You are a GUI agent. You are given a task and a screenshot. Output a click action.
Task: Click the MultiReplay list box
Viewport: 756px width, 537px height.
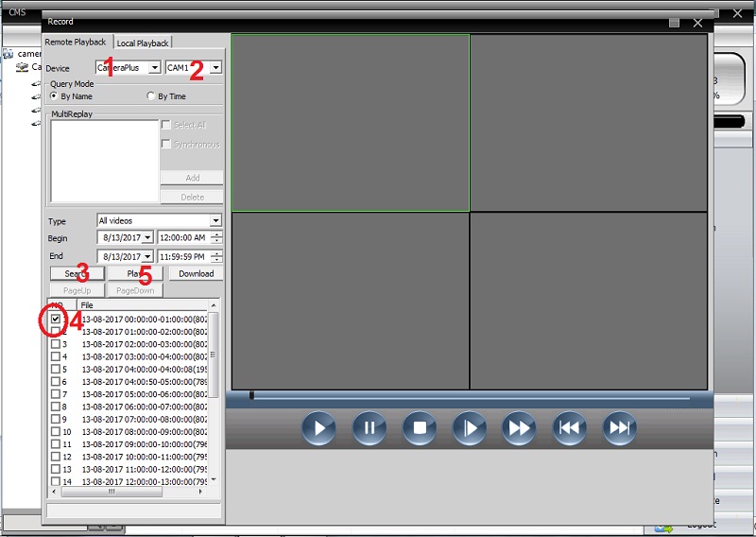pos(105,161)
